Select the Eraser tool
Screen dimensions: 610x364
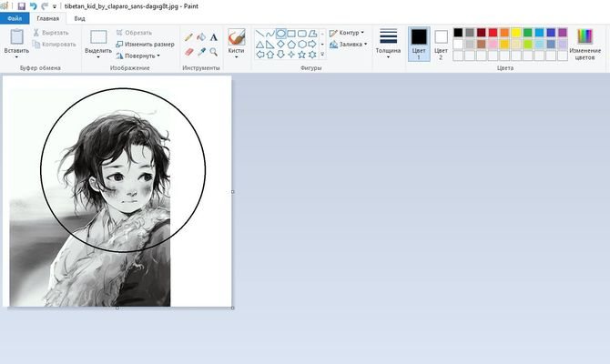coord(188,52)
